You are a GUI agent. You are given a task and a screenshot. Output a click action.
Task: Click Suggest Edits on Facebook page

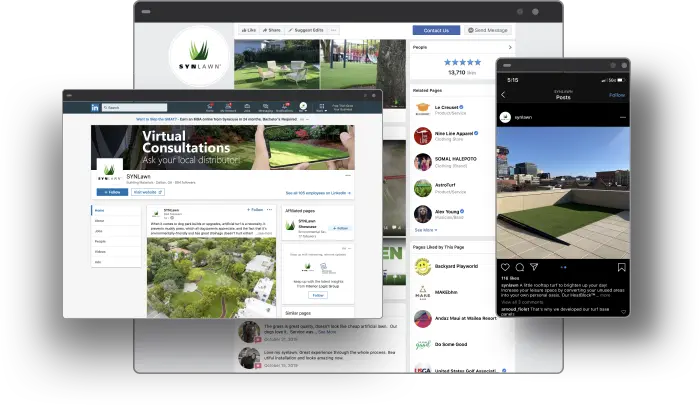[x=306, y=30]
